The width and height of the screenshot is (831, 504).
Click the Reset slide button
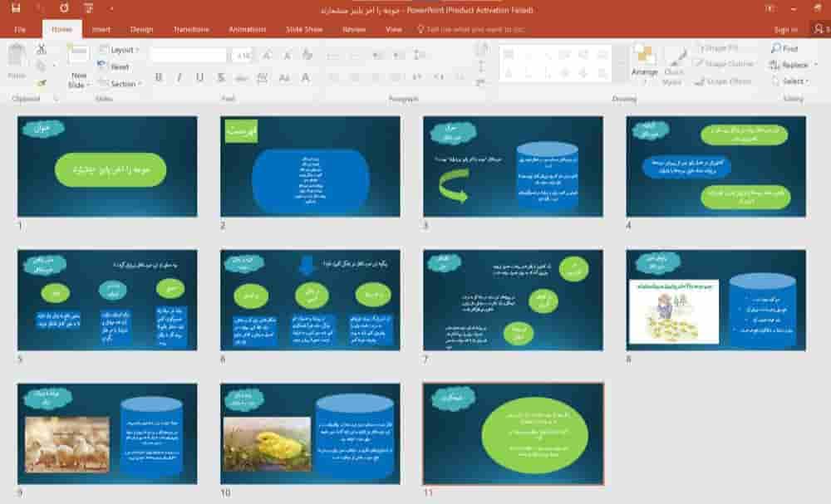click(115, 66)
